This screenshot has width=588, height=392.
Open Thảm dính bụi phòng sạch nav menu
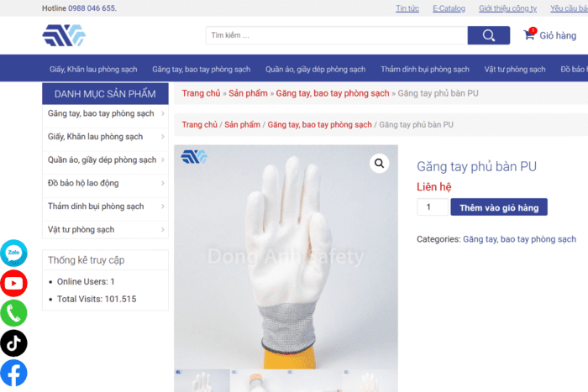(425, 70)
